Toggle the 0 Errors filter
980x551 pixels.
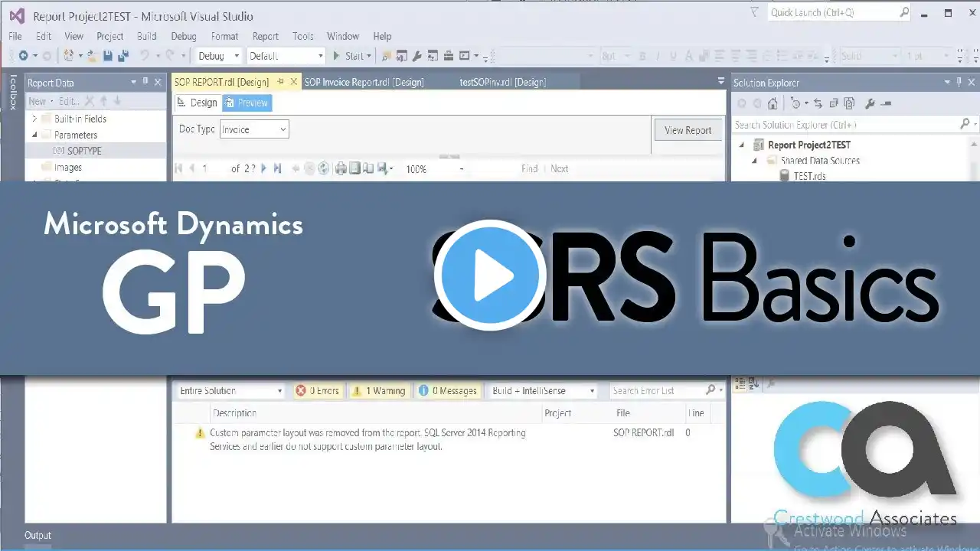[318, 390]
